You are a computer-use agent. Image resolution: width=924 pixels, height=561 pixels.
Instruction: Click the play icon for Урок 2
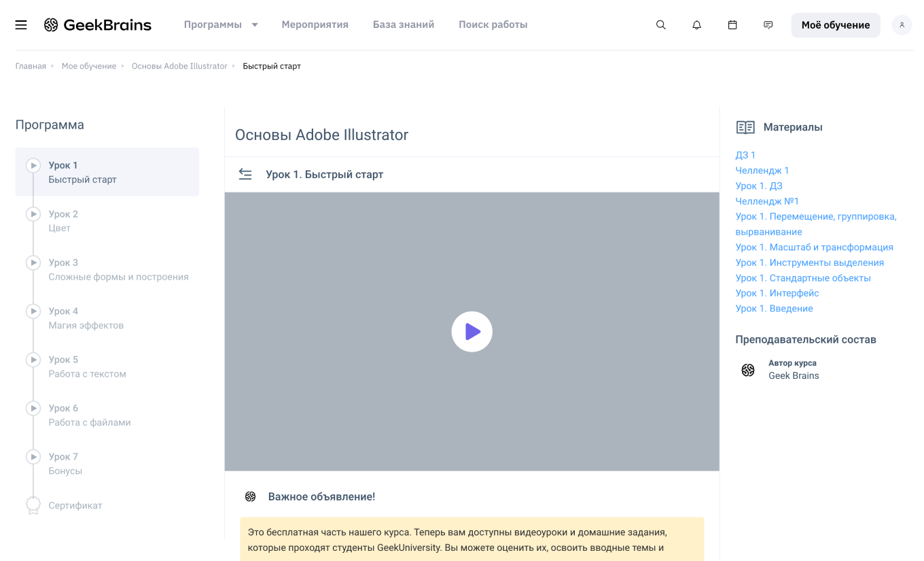(x=33, y=214)
